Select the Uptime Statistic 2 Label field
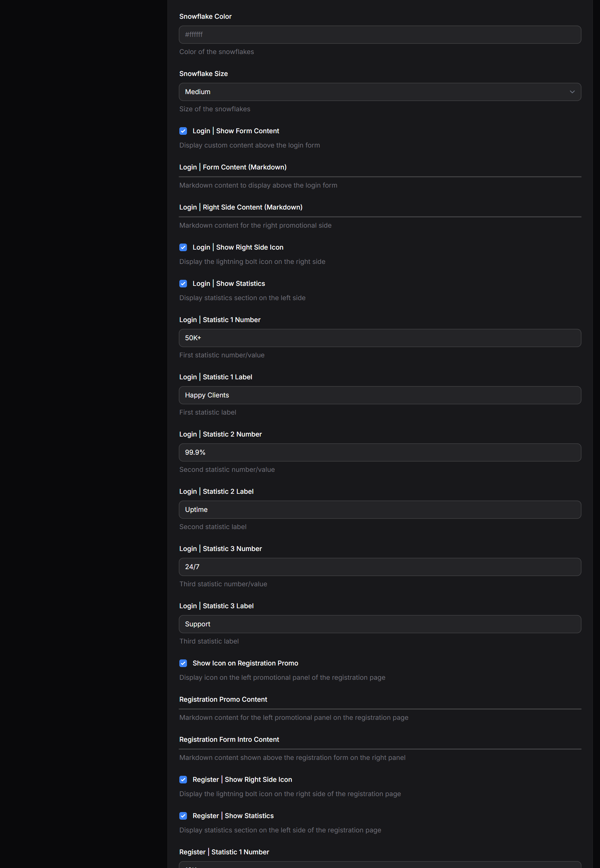The width and height of the screenshot is (600, 868). pos(380,509)
